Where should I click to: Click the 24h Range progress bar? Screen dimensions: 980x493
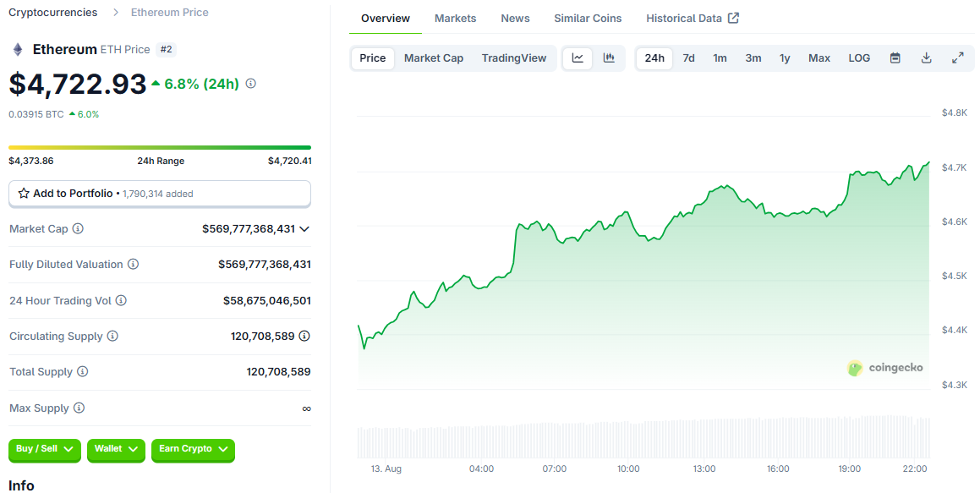(159, 147)
